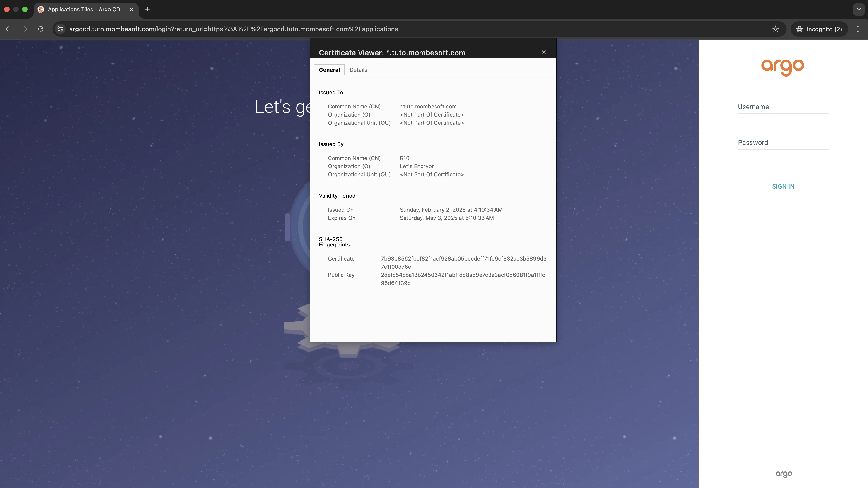The width and height of the screenshot is (868, 488).
Task: Close the Certificate Viewer dialog
Action: pos(543,52)
